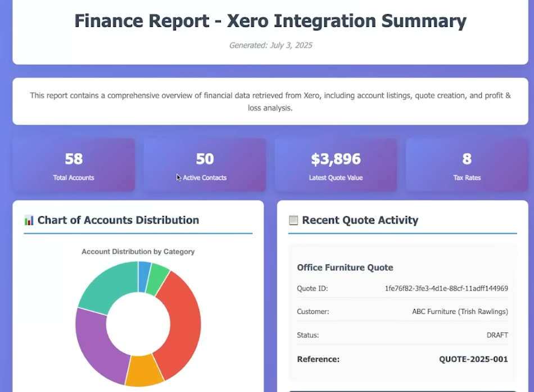The image size is (534, 392).
Task: Click the DRAFT status value
Action: tap(497, 335)
